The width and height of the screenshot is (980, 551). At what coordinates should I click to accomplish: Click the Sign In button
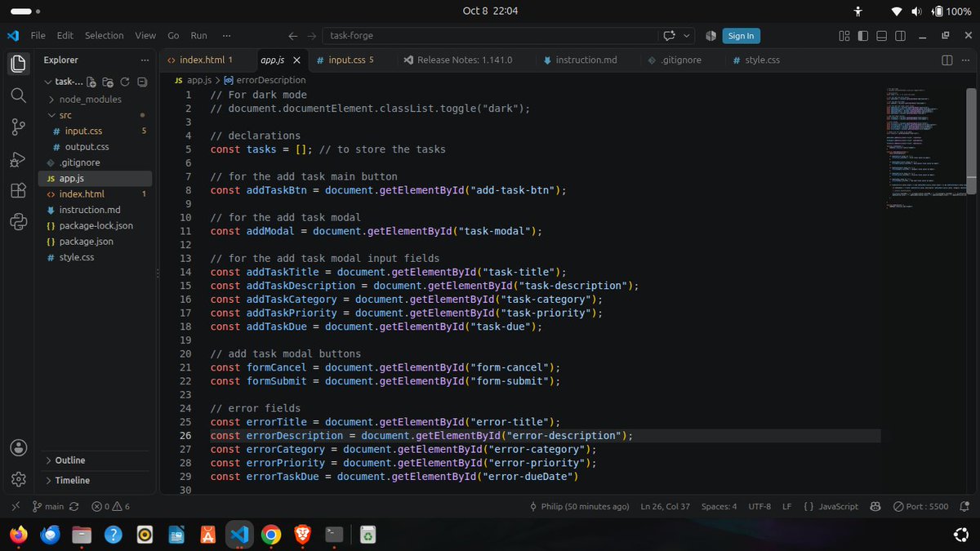pyautogui.click(x=741, y=36)
